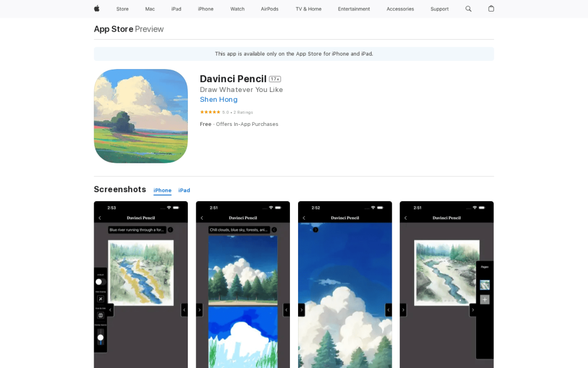
Task: Expand the left panel arrow in the fourth screenshot
Action: click(x=403, y=310)
